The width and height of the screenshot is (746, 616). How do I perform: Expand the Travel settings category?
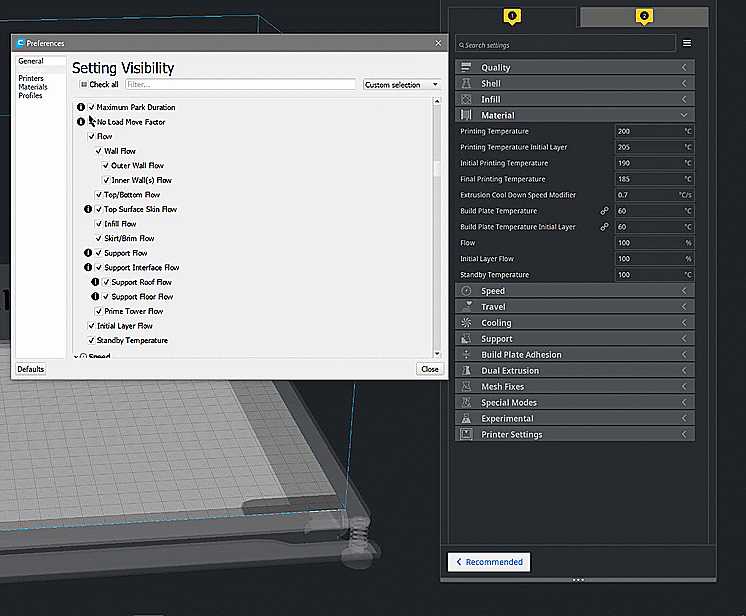coord(575,306)
